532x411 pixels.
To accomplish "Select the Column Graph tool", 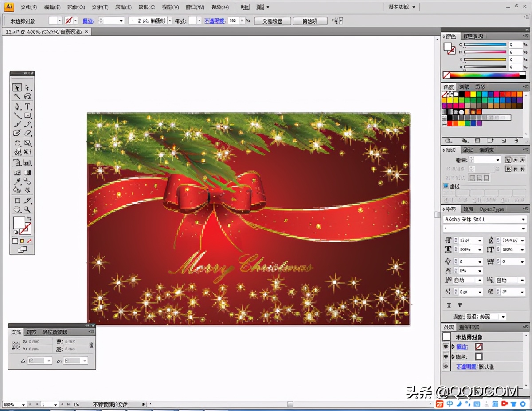I will coord(27,162).
